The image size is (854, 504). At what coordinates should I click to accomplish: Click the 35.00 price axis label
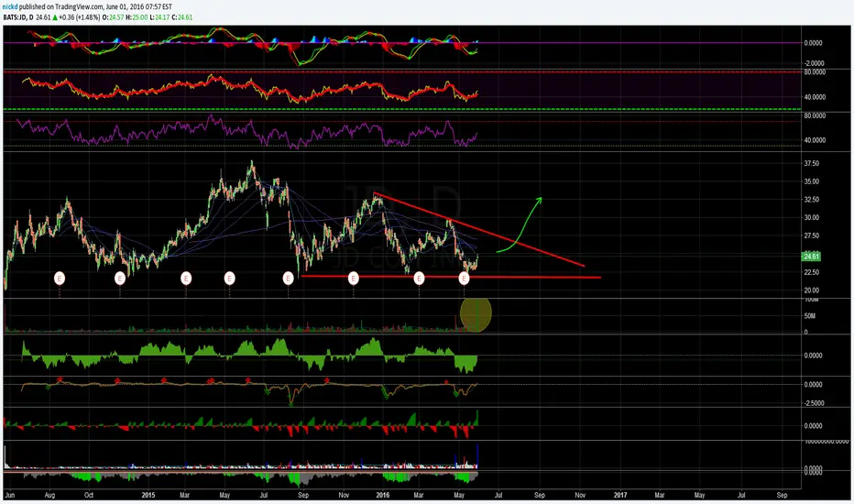tap(812, 181)
